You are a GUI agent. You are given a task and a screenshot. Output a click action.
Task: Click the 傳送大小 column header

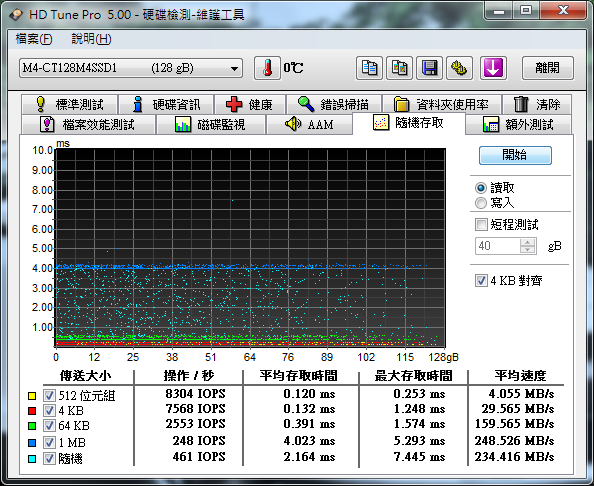86,375
